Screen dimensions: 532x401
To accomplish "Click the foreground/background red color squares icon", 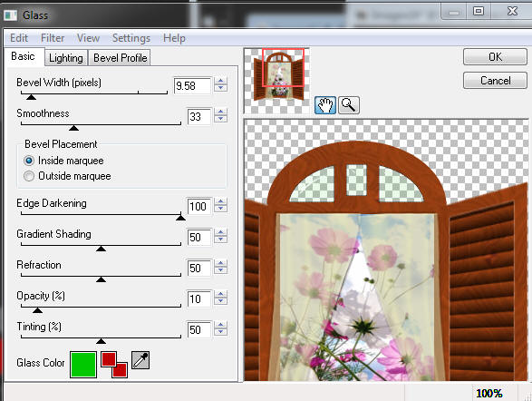I will (114, 365).
